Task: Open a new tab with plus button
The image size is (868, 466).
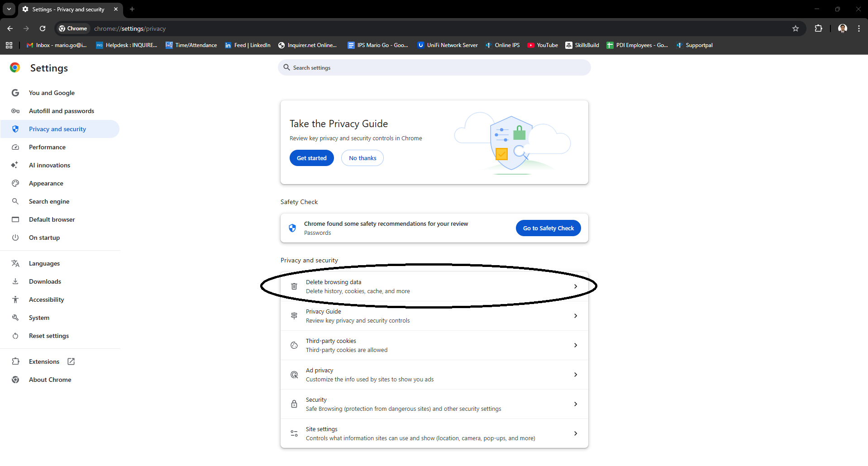Action: (132, 9)
